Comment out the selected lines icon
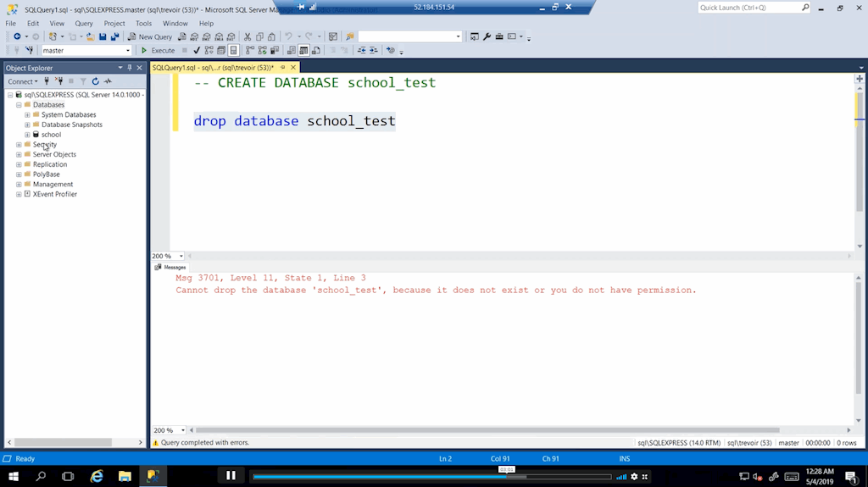 (332, 50)
